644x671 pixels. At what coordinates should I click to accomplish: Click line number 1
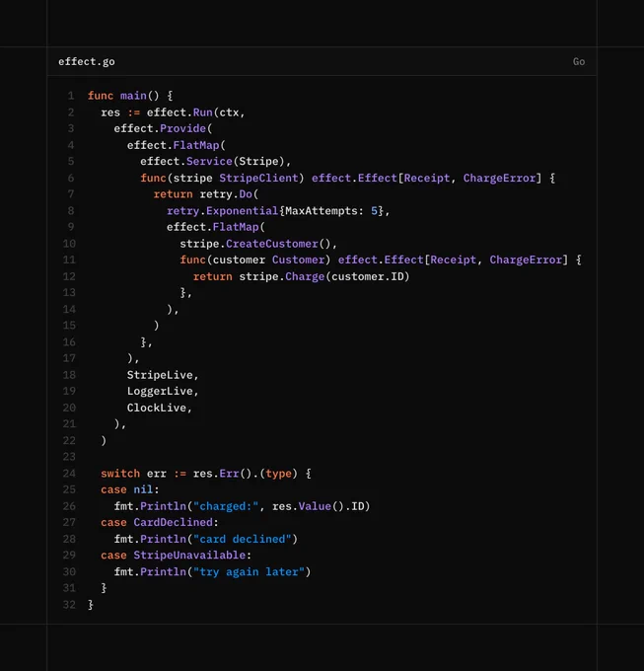[71, 96]
